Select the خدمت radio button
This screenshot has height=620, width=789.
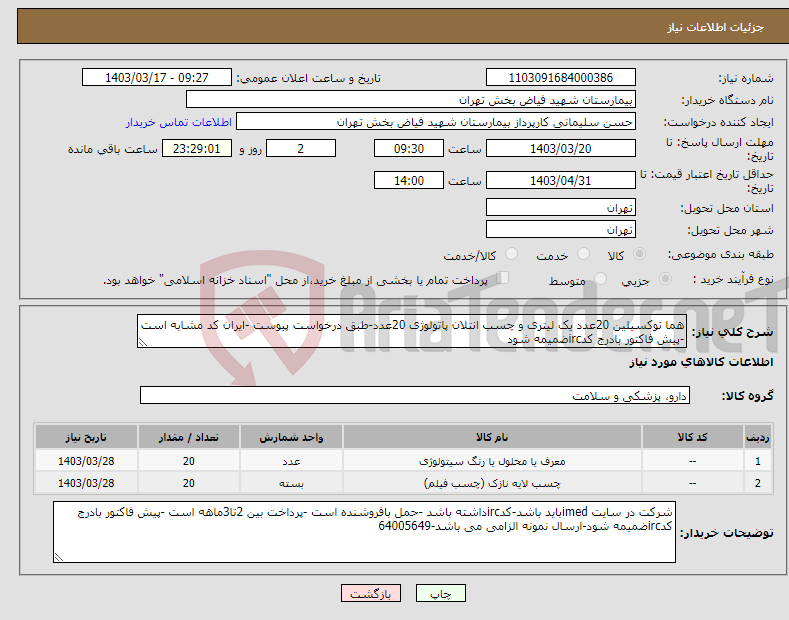tap(583, 254)
